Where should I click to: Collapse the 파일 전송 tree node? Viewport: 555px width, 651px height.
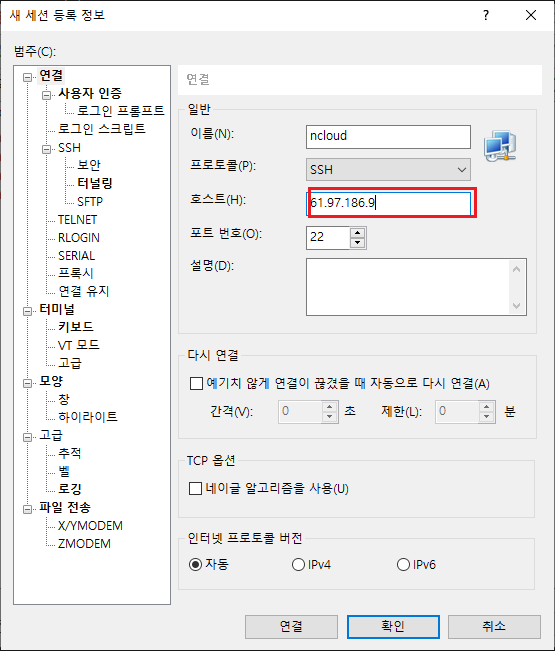(x=27, y=509)
